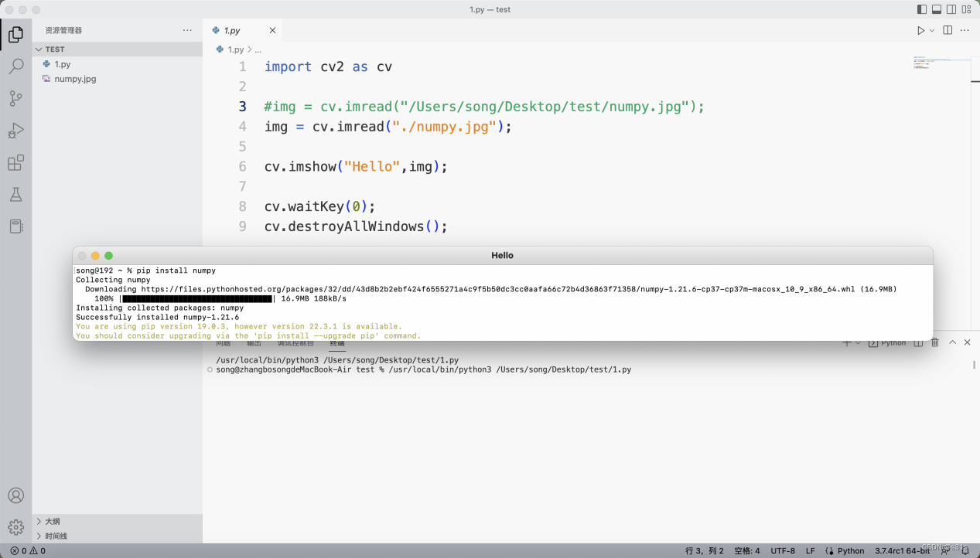Open 1.py in the file tree
The width and height of the screenshot is (980, 558).
pos(118,64)
